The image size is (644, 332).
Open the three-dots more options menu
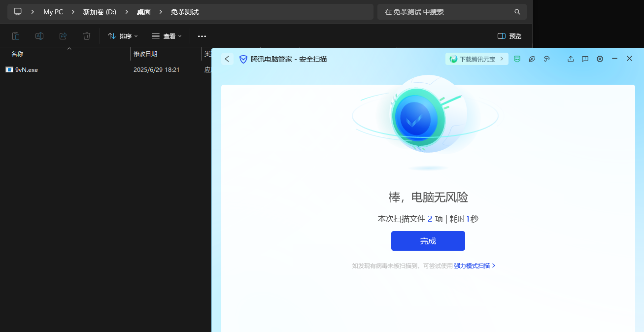coord(202,36)
